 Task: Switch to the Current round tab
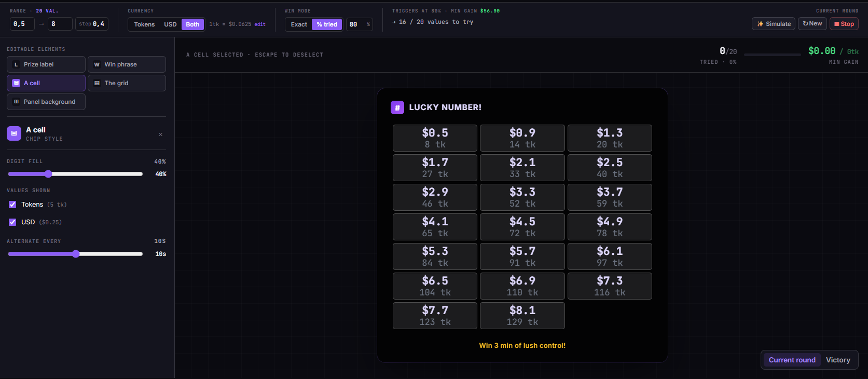click(x=792, y=360)
